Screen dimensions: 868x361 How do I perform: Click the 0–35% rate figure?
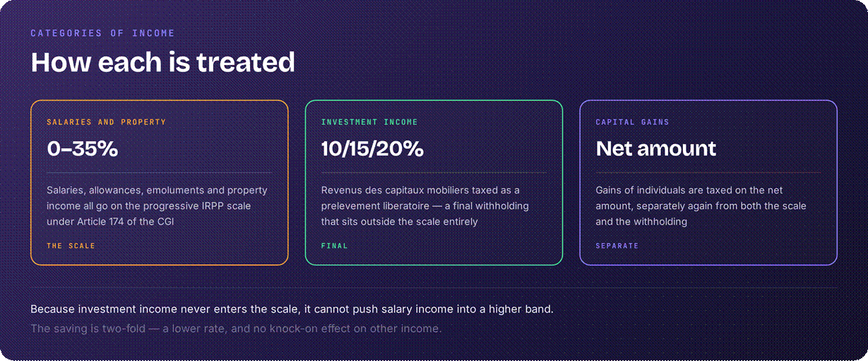click(x=82, y=148)
